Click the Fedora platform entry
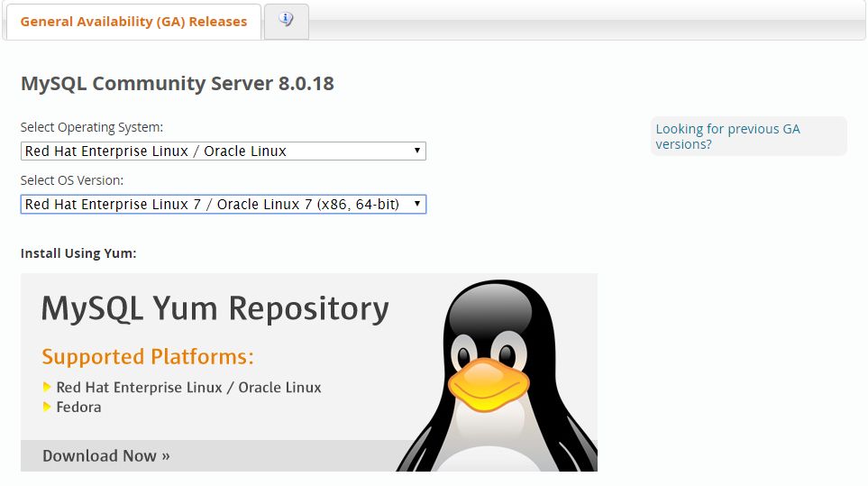 pyautogui.click(x=78, y=408)
